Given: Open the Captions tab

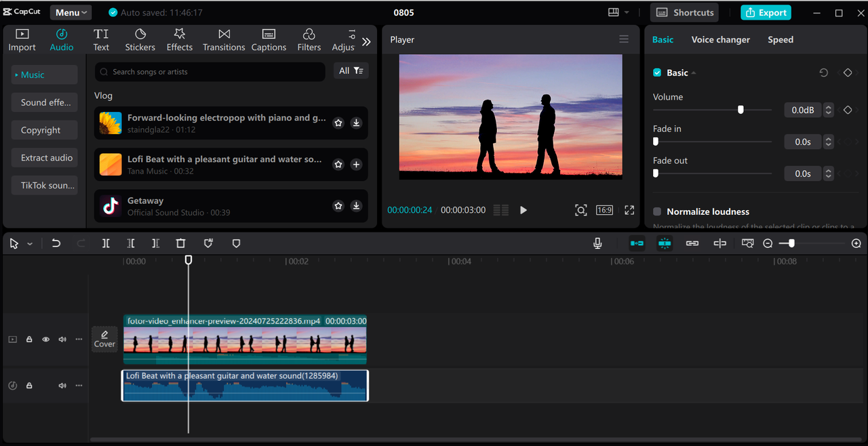Looking at the screenshot, I should tap(269, 40).
